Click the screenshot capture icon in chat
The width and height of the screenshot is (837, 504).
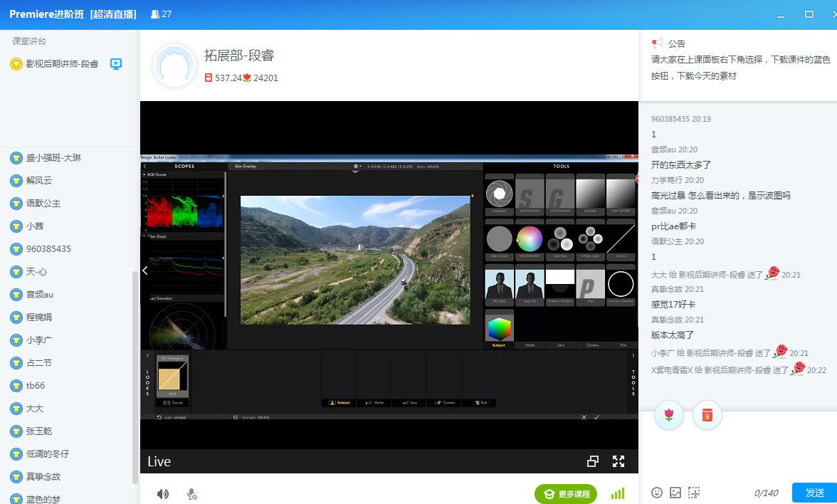click(694, 493)
